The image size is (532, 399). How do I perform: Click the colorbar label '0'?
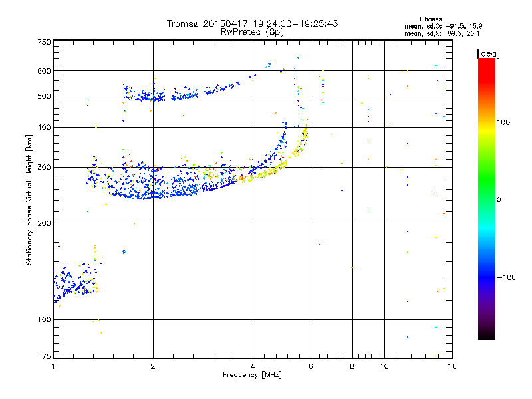pos(499,200)
